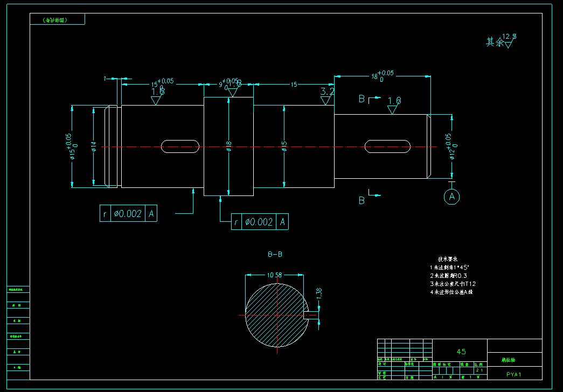
Task: Click the '1' groove width dimension at far left
Action: pyautogui.click(x=105, y=79)
